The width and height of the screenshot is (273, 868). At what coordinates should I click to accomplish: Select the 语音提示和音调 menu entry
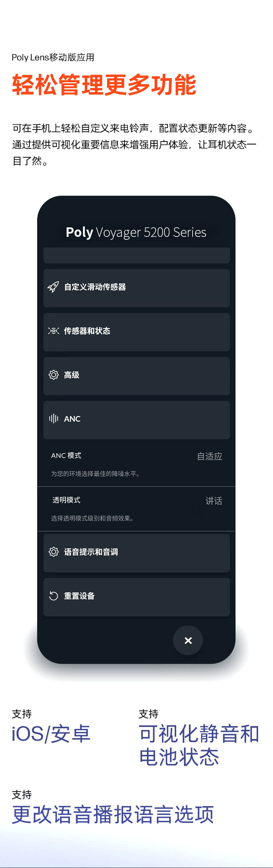[136, 552]
